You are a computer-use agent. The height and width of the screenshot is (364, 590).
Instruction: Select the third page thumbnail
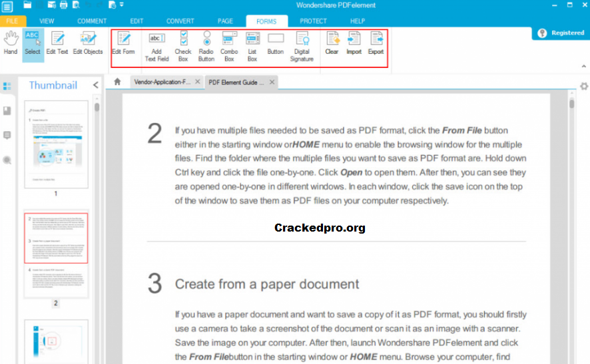(57, 342)
